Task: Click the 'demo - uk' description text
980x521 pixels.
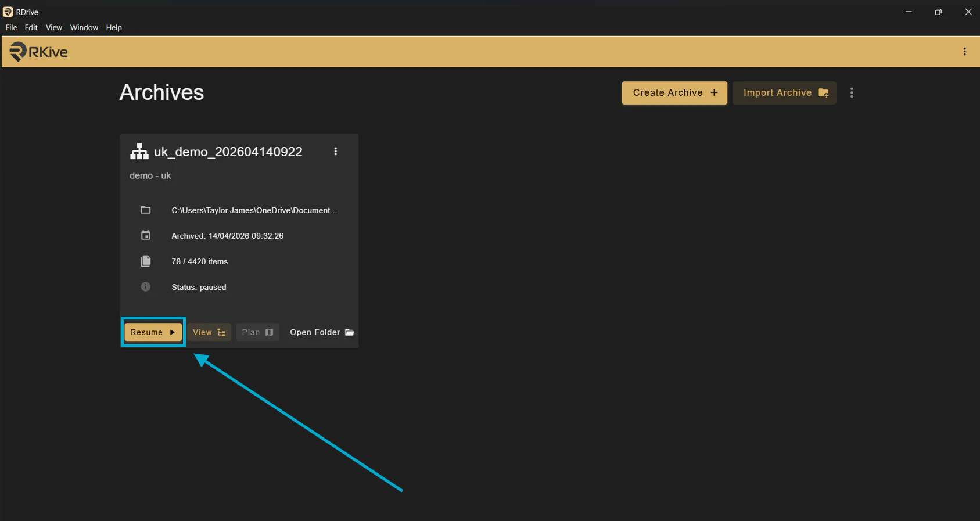Action: 150,175
